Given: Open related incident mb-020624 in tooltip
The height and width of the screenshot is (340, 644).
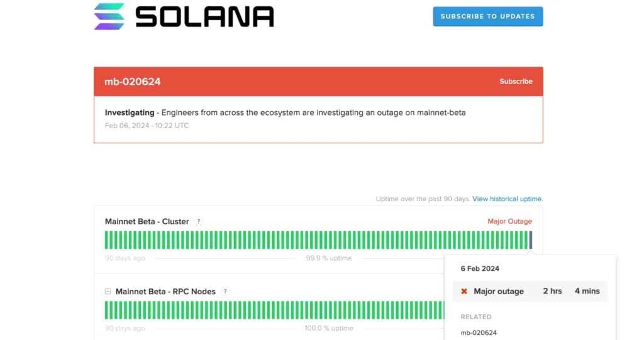Looking at the screenshot, I should (479, 332).
